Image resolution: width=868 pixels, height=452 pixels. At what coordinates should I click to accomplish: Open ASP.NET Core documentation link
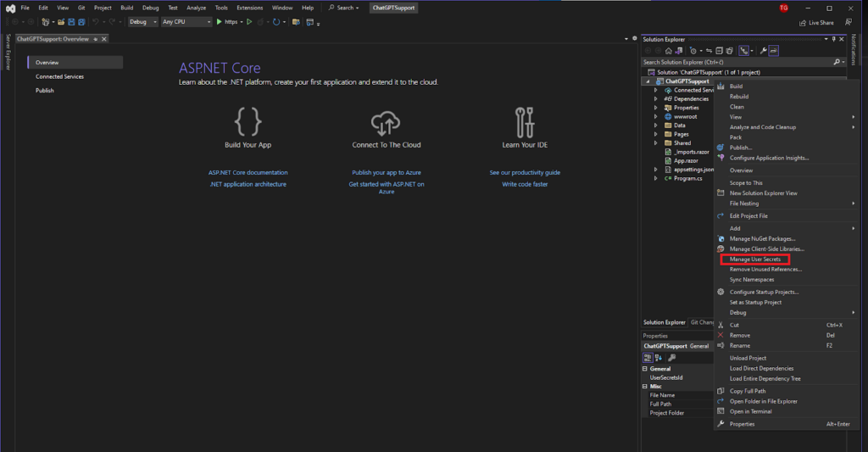[x=248, y=173]
